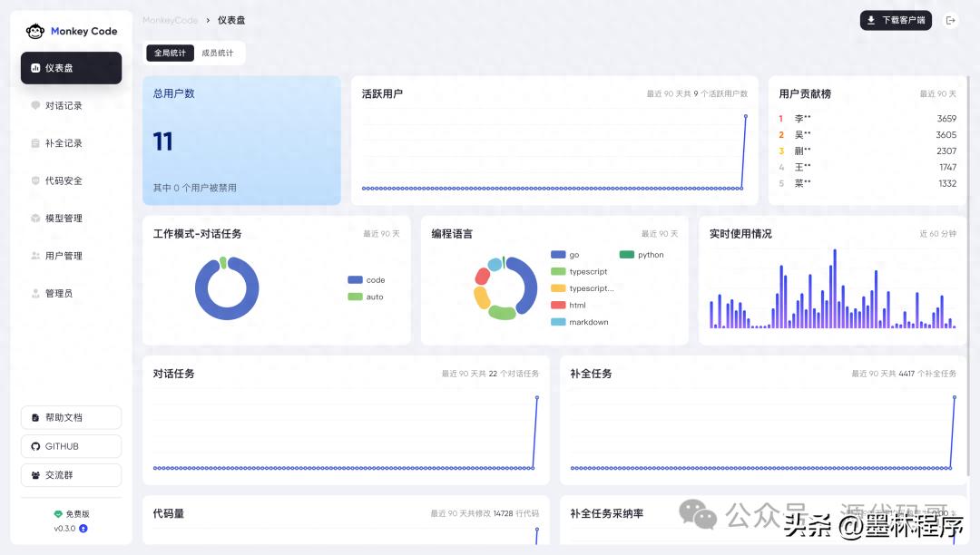Click the version update badge next to v0.3.0

pos(83,528)
